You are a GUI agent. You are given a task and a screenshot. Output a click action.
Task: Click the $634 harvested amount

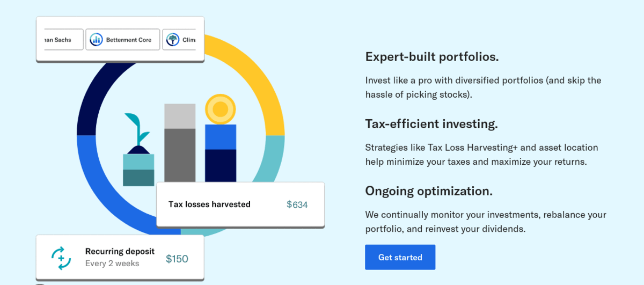tap(297, 204)
